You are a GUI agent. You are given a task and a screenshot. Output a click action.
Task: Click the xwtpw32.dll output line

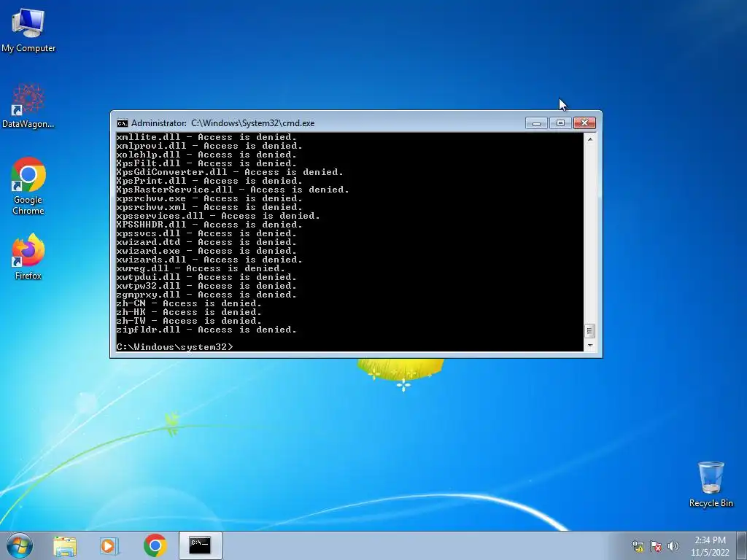coord(206,286)
